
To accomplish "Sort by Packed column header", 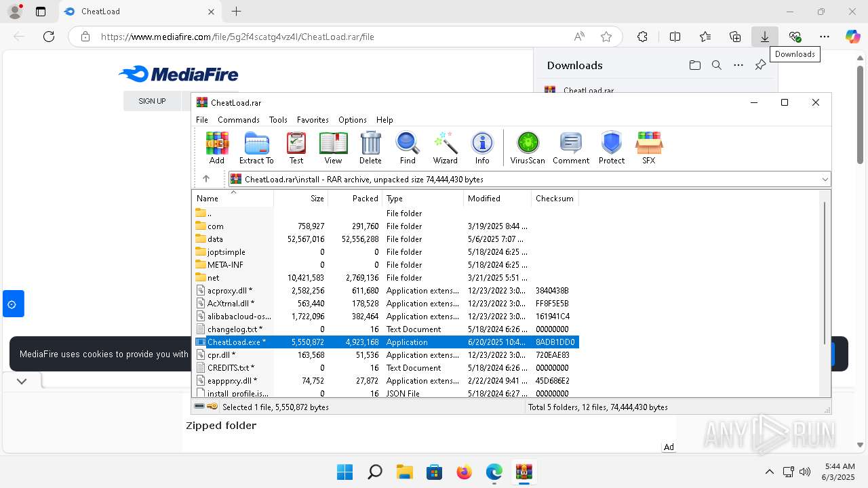I will coord(355,199).
